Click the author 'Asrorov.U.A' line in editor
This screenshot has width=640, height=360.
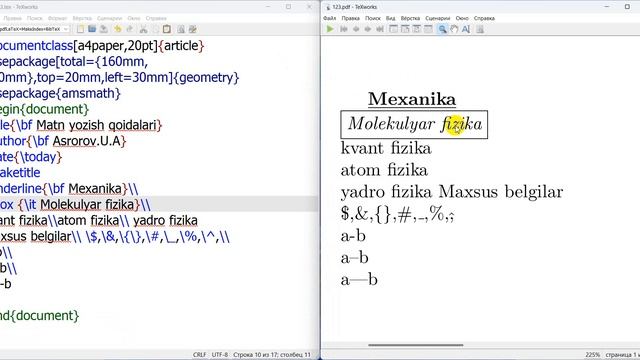(63, 141)
